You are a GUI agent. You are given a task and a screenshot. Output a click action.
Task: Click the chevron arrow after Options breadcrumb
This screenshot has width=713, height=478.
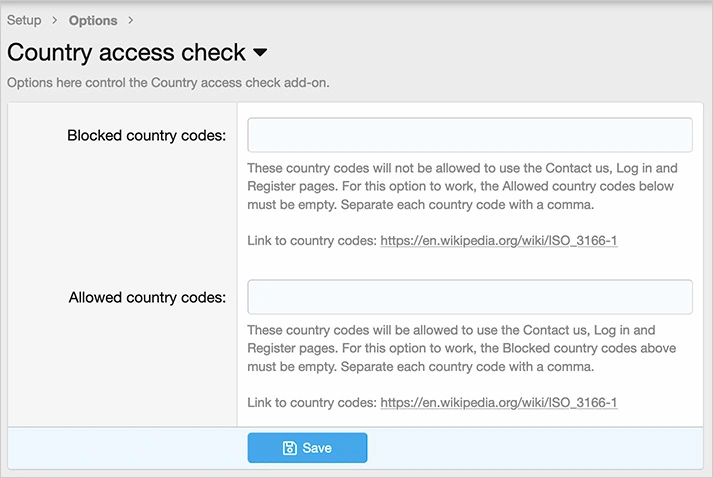coord(131,21)
